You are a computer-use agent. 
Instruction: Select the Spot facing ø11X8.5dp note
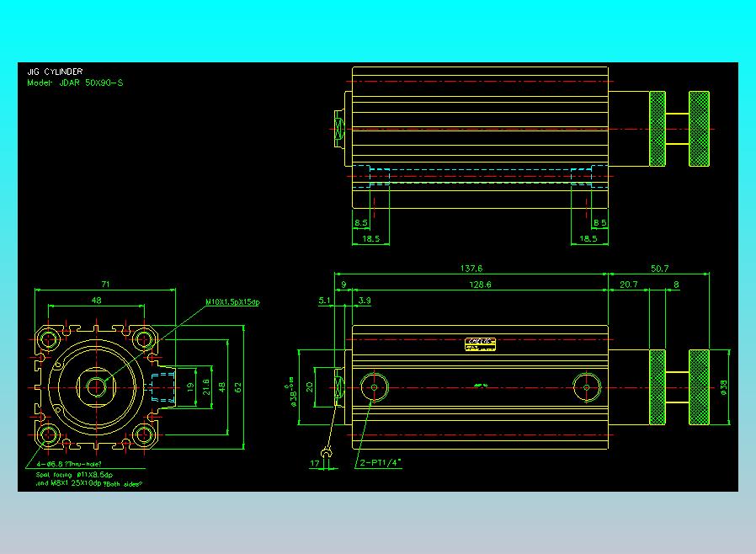click(74, 475)
